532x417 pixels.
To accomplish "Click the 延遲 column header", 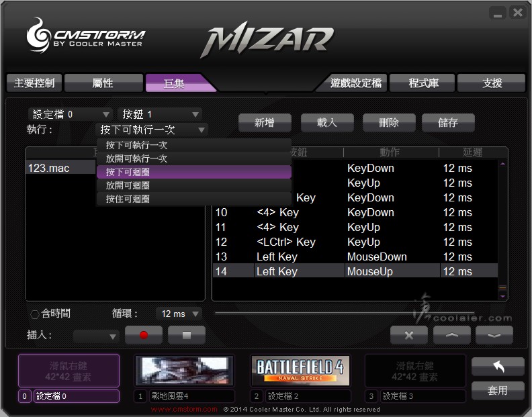I will [x=473, y=152].
